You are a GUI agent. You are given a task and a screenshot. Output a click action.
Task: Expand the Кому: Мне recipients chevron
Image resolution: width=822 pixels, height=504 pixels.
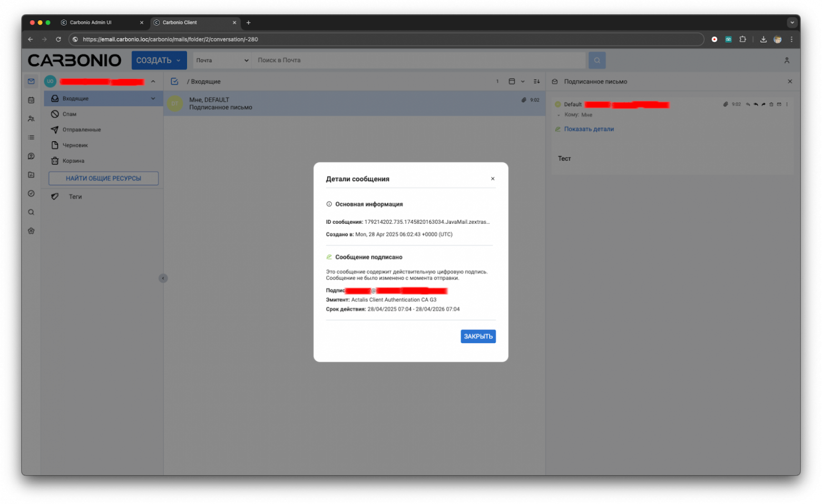click(559, 115)
